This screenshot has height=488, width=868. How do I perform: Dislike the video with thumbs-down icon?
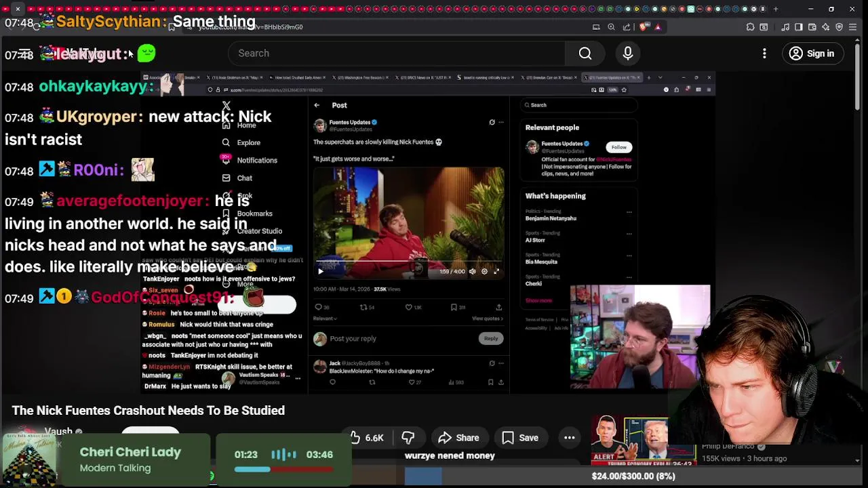point(408,438)
